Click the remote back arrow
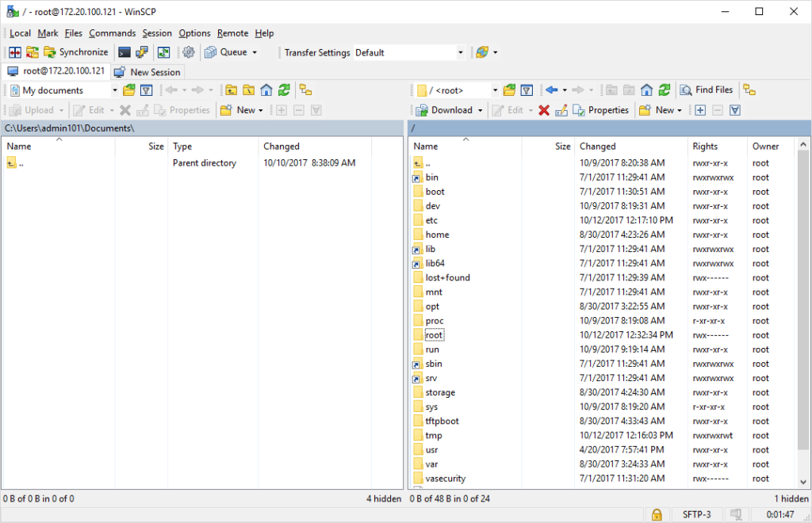 (552, 90)
